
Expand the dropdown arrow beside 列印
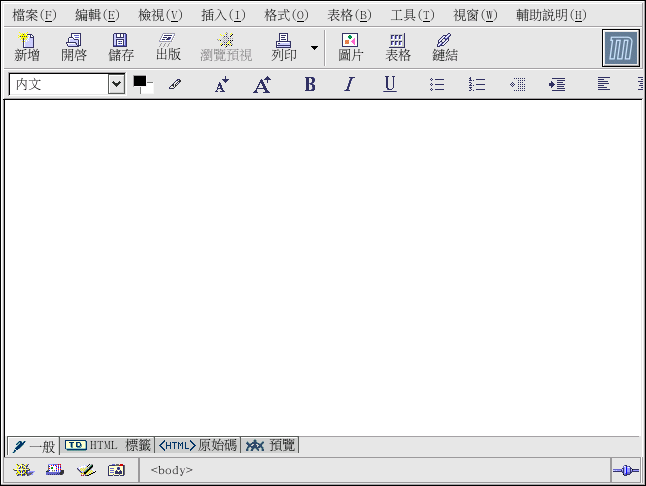point(314,48)
